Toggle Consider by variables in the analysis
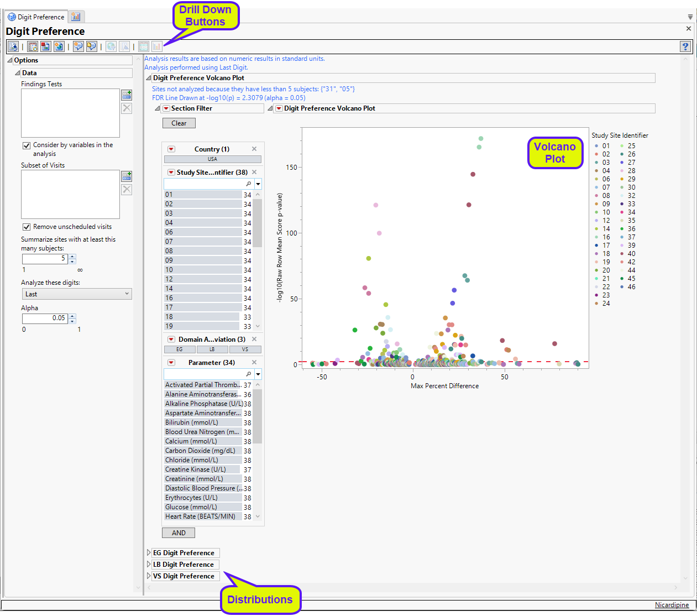Viewport: 697px width, 616px height. (x=27, y=145)
